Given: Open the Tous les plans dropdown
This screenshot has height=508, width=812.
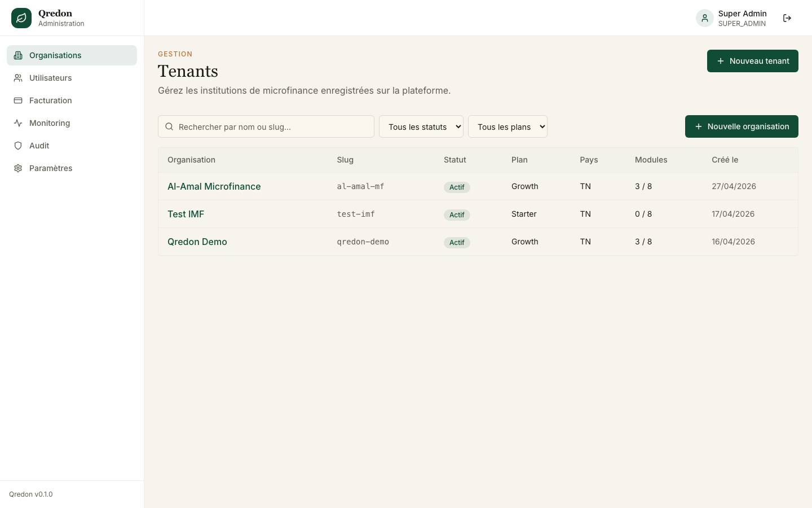Looking at the screenshot, I should tap(507, 126).
